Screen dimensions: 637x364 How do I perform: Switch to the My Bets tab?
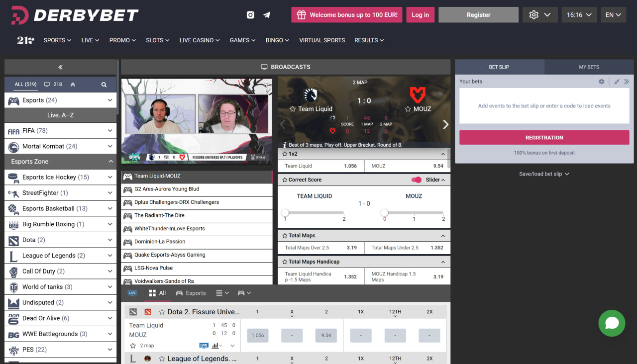[589, 67]
